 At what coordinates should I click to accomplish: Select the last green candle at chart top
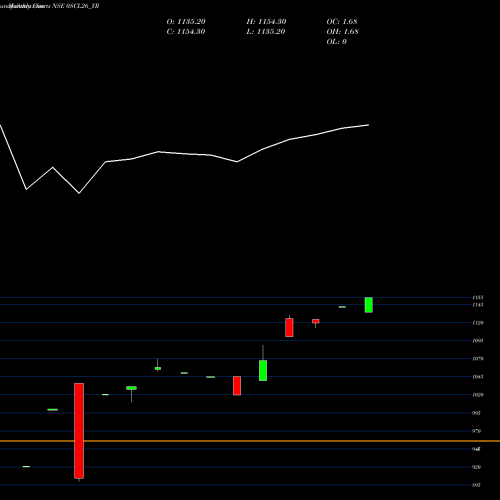pos(369,305)
